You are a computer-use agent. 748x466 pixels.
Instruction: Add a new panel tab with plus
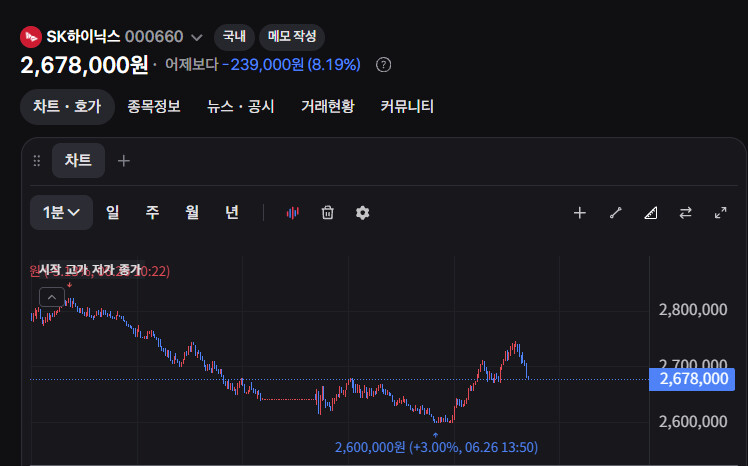pos(124,161)
